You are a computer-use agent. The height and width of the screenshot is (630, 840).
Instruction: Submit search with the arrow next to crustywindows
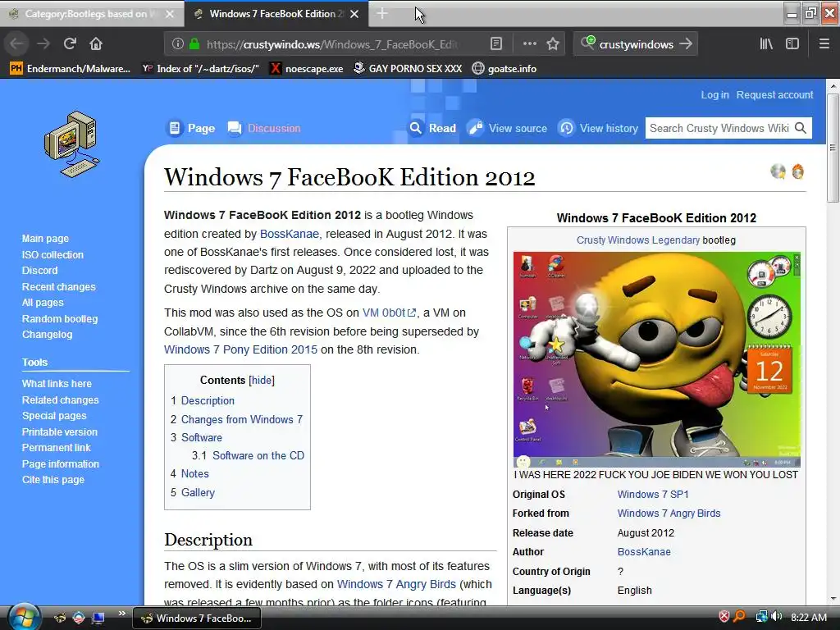point(686,44)
